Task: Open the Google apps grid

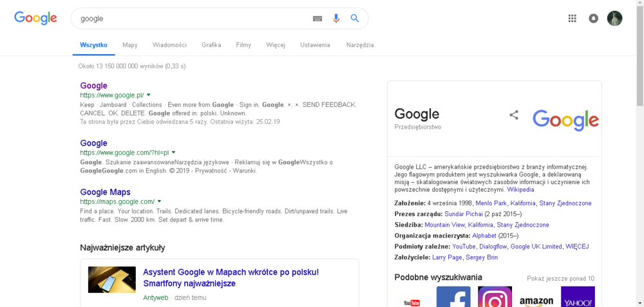Action: [x=572, y=19]
